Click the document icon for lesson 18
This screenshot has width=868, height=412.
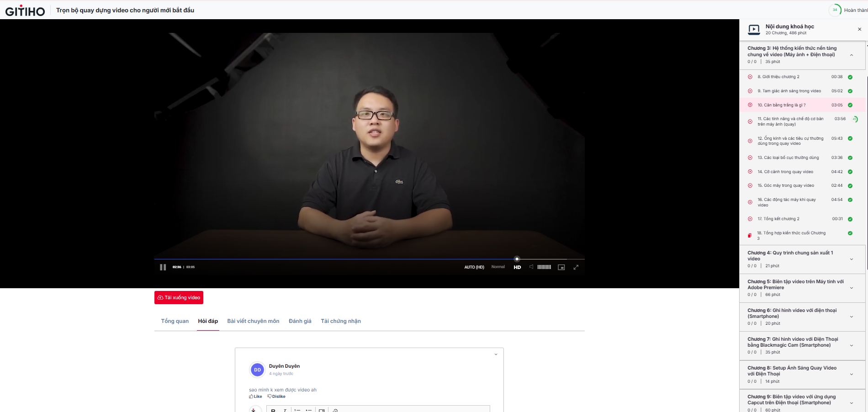click(750, 236)
